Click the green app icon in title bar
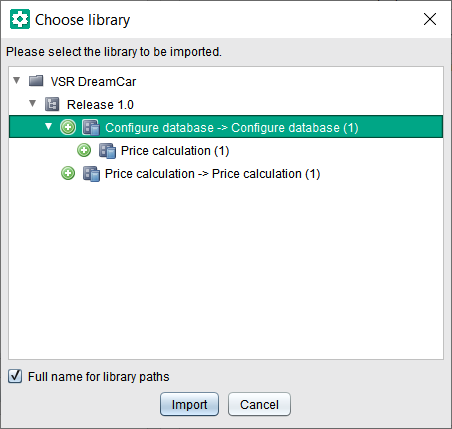Screen dimensions: 452x429 coord(20,19)
